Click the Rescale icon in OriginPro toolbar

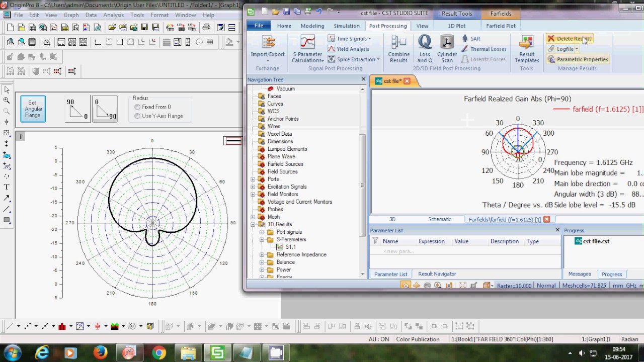click(47, 42)
